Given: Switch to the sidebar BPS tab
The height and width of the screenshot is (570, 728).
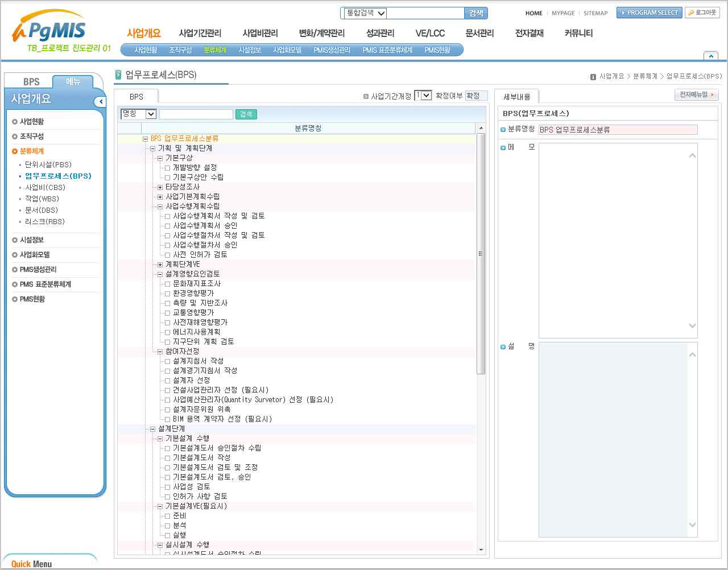Looking at the screenshot, I should click(x=31, y=82).
